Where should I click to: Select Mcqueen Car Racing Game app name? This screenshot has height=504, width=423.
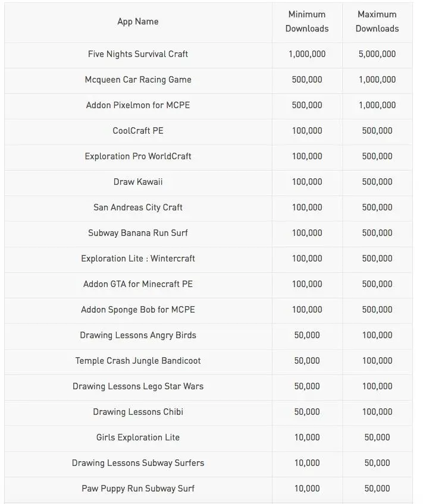click(x=138, y=80)
